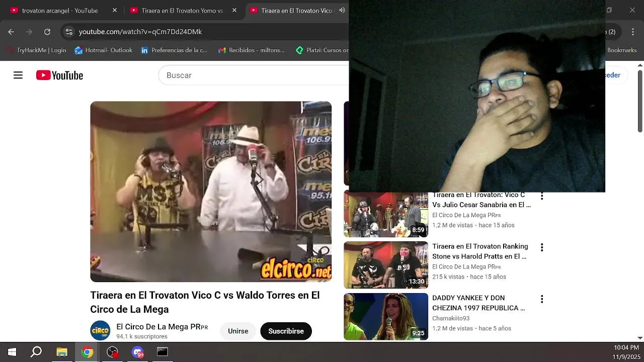Open Gmail 'Recibidos - miltons...' bookmark
This screenshot has height=362, width=644.
(251, 50)
